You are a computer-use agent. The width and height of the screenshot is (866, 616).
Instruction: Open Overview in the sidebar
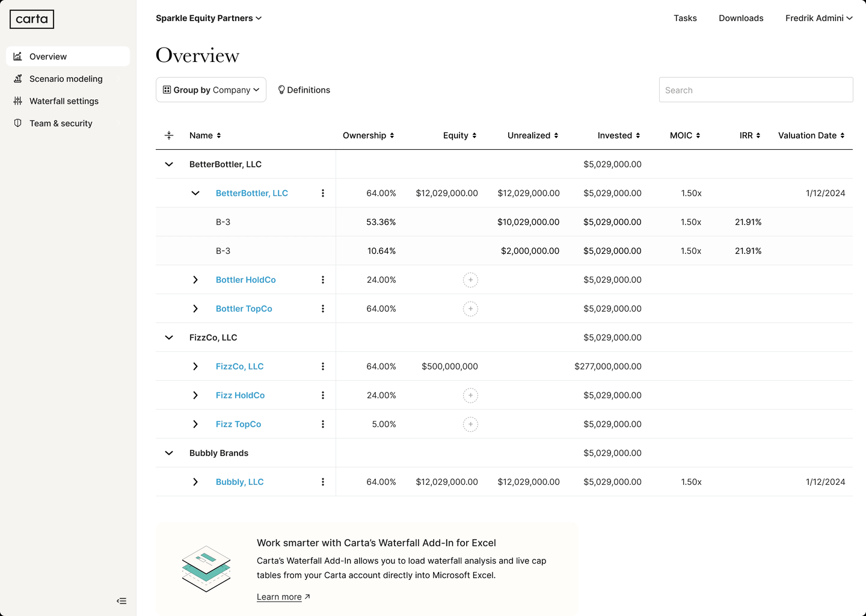[68, 57]
